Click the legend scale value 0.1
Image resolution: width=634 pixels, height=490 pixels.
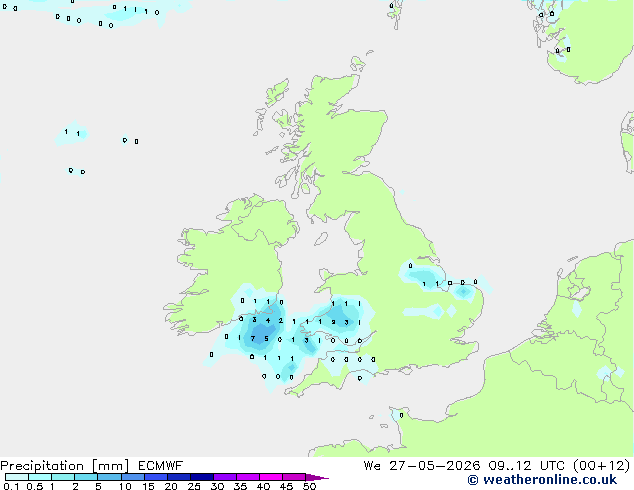[11, 486]
